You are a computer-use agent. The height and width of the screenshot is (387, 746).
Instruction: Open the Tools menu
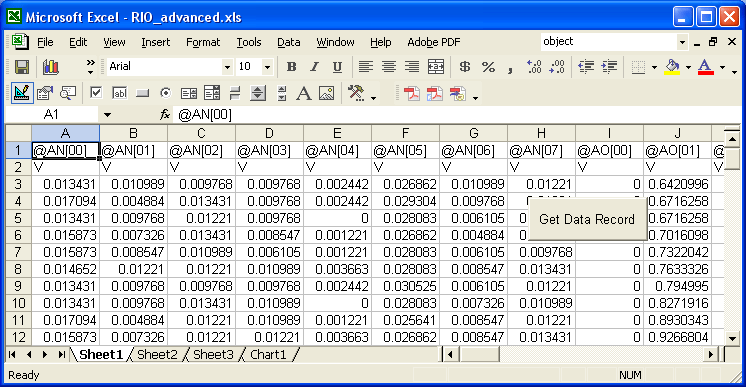pos(249,42)
